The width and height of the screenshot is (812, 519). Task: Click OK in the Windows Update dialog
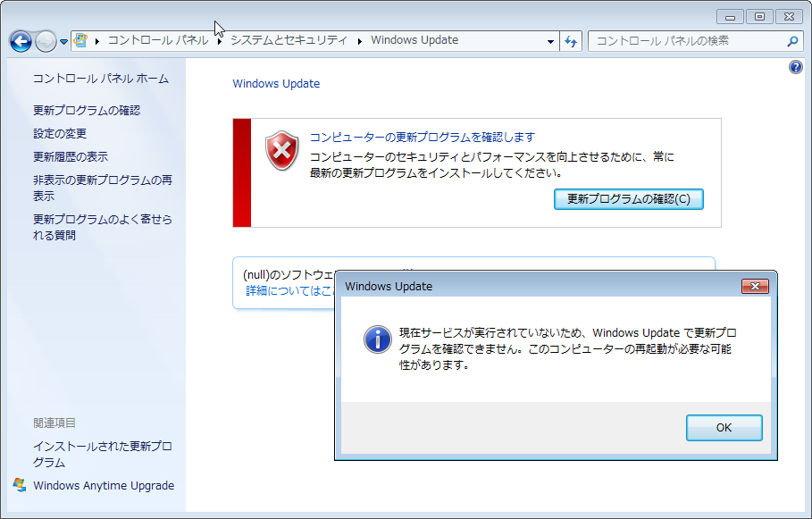pyautogui.click(x=724, y=428)
